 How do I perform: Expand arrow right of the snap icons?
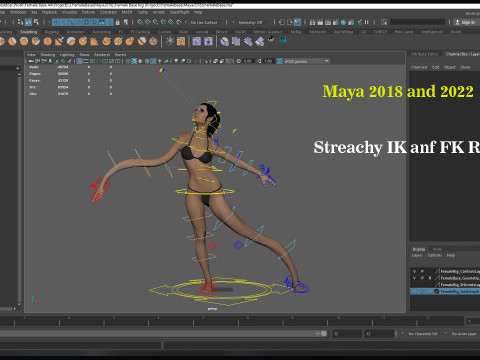click(186, 22)
